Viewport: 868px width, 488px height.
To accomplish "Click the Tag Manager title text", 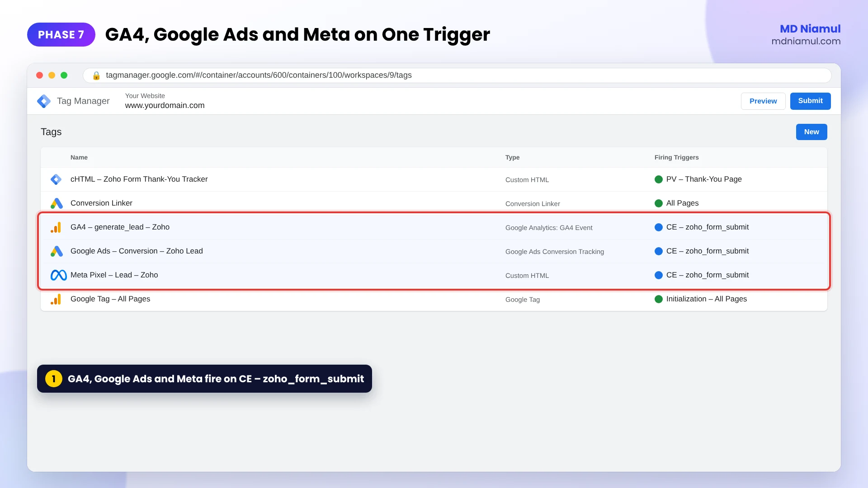I will [x=83, y=101].
